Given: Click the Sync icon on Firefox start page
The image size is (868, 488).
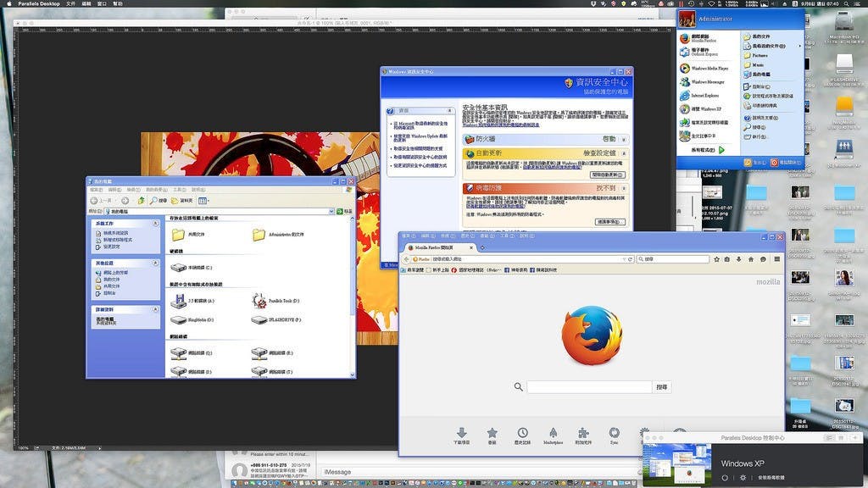Looking at the screenshot, I should tap(614, 433).
